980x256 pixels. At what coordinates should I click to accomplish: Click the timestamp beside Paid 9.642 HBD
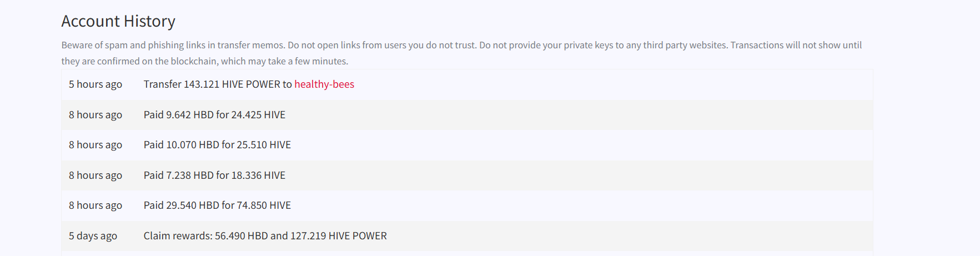[96, 115]
